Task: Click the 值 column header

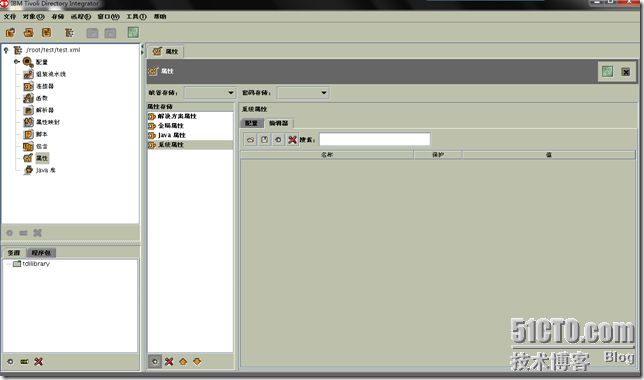Action: pyautogui.click(x=549, y=155)
